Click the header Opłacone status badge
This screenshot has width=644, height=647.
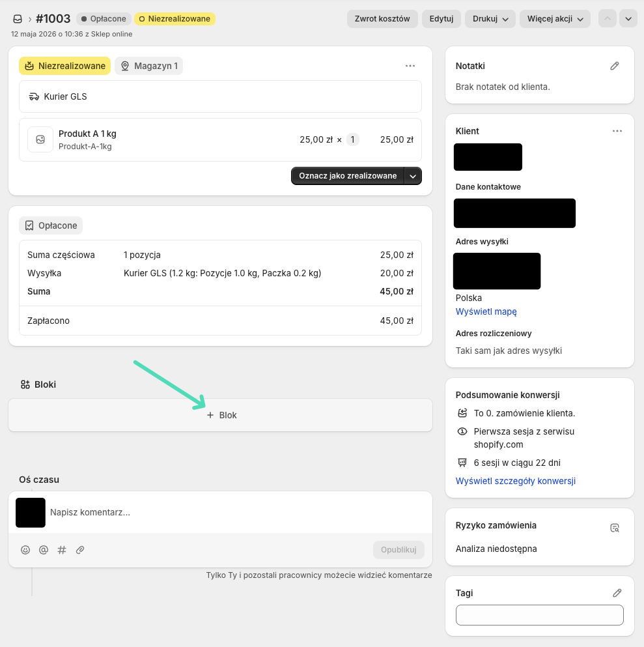pos(104,19)
